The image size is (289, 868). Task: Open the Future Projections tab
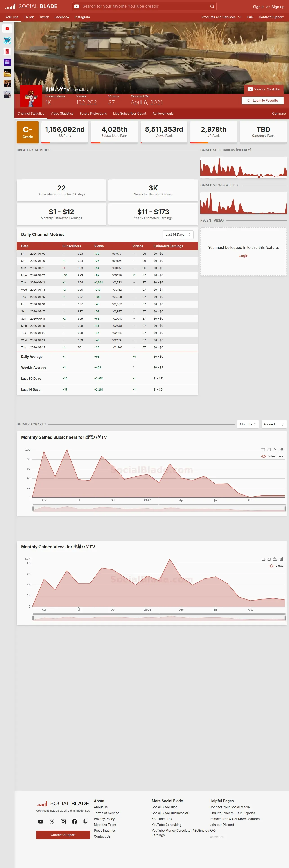[93, 114]
